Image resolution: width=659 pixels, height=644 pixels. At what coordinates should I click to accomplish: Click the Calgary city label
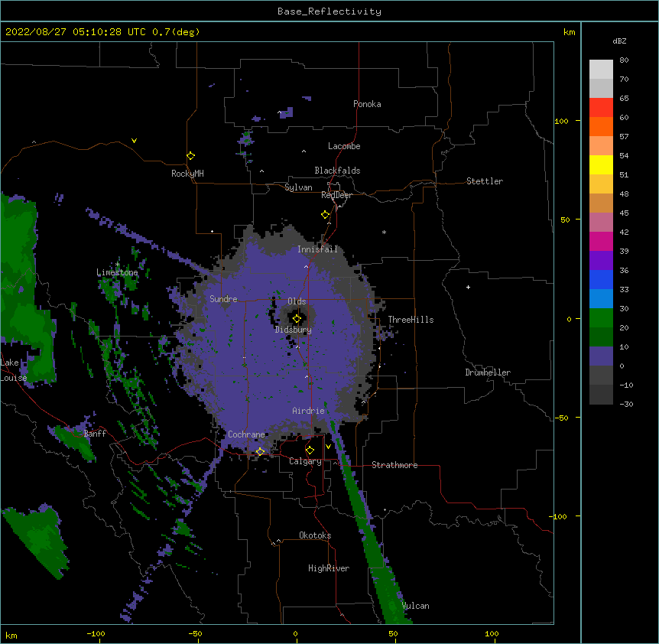coord(306,461)
